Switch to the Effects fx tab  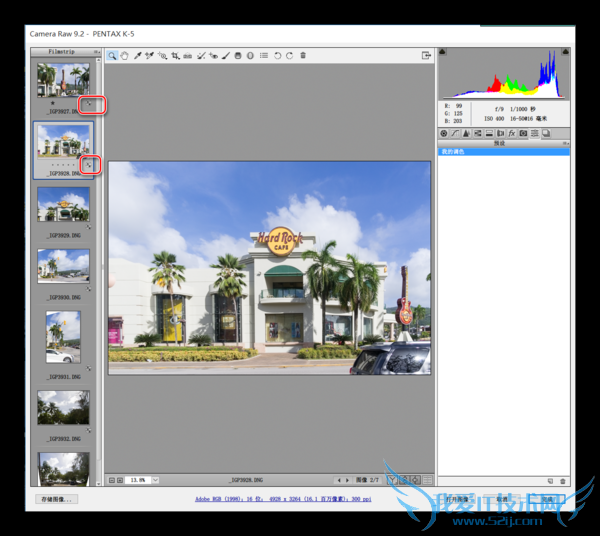point(511,132)
